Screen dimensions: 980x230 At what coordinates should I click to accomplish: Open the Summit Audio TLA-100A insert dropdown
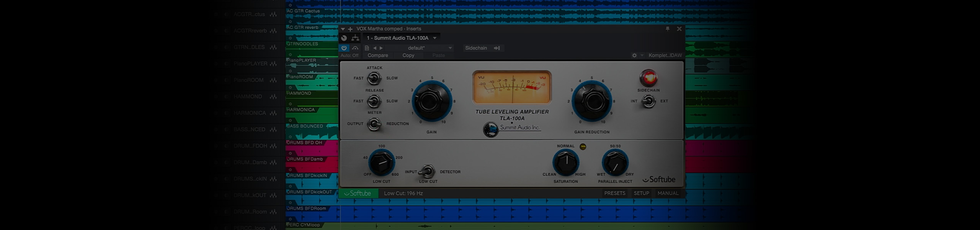[401, 38]
